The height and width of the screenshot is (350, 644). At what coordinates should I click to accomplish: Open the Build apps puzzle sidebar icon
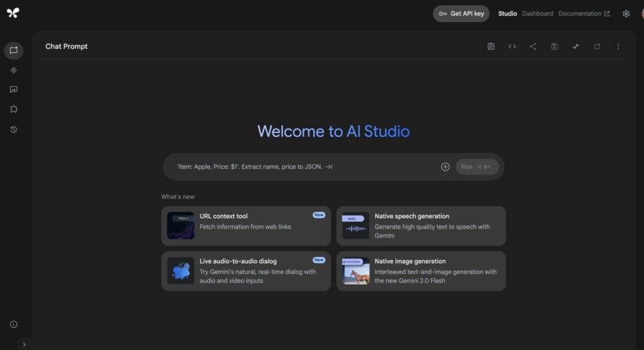[x=14, y=109]
